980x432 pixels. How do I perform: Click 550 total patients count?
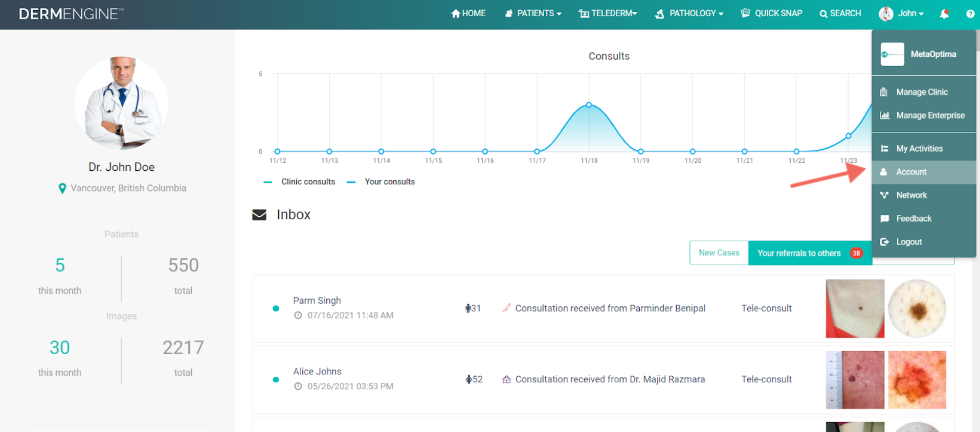click(183, 265)
